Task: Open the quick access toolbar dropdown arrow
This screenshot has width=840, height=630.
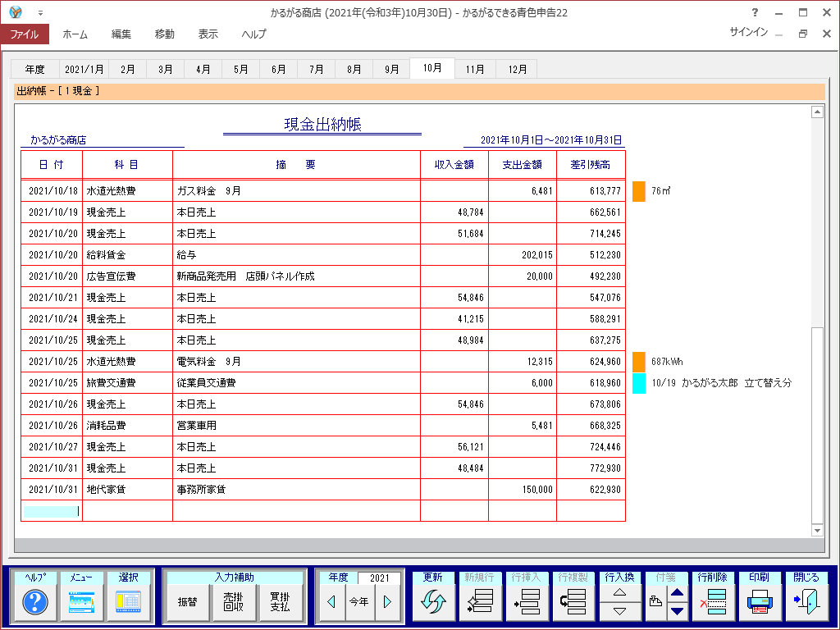Action: [40, 12]
